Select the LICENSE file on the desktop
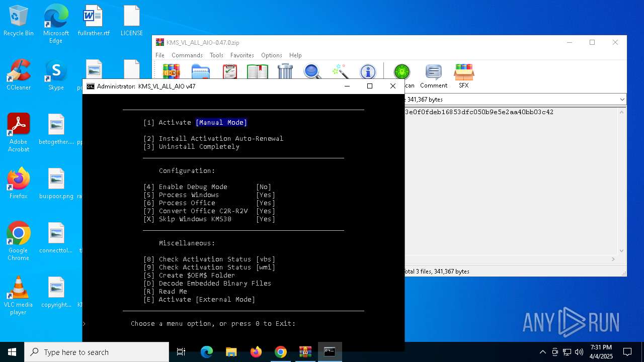 (132, 21)
